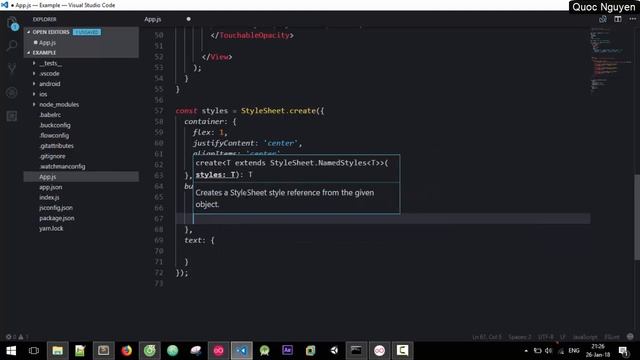Open the .watchmanconfig file
640x360 pixels.
(x=62, y=167)
